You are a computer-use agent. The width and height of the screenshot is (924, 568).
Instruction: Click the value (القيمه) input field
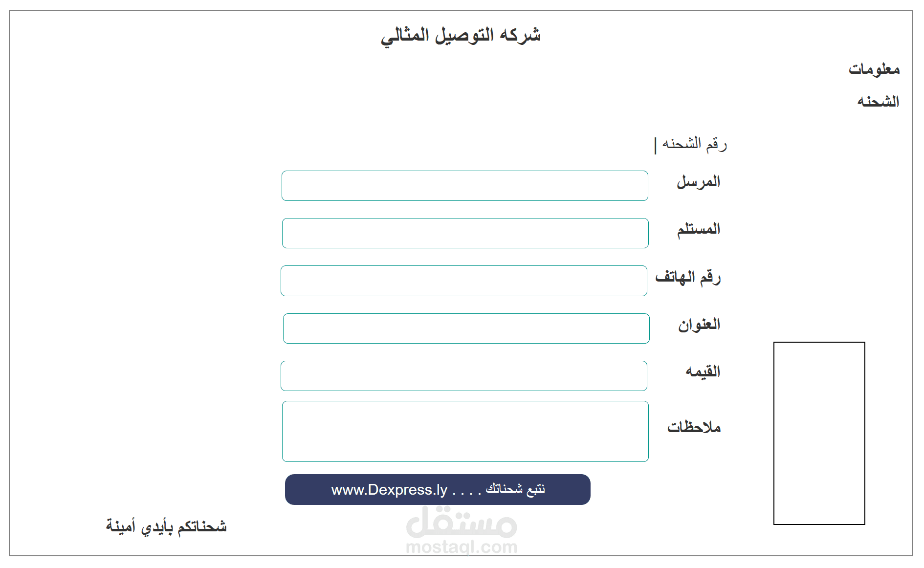point(463,375)
